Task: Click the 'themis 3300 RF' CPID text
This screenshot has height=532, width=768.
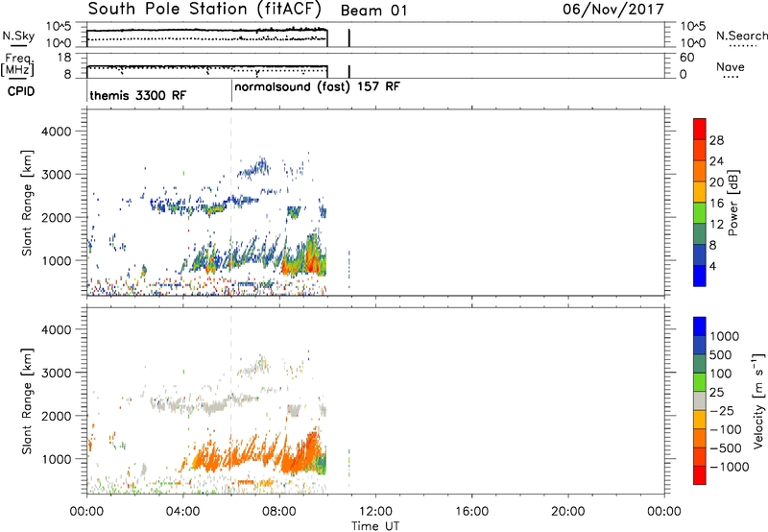Action: [x=137, y=95]
